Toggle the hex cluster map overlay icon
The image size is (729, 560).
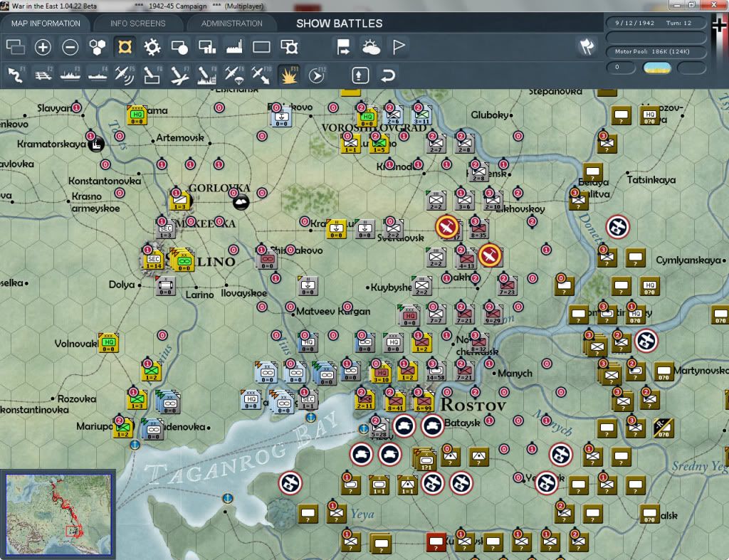[x=97, y=47]
